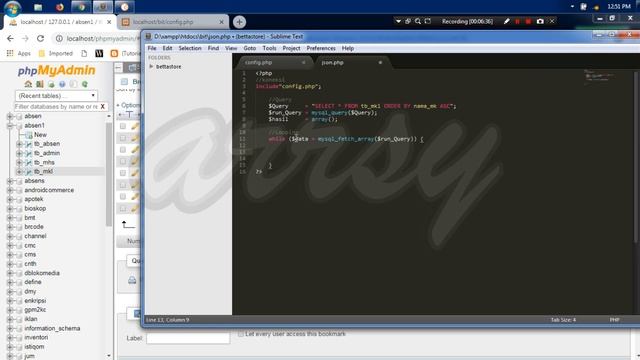Open Sublime View menu
This screenshot has width=640, height=360.
pyautogui.click(x=231, y=48)
